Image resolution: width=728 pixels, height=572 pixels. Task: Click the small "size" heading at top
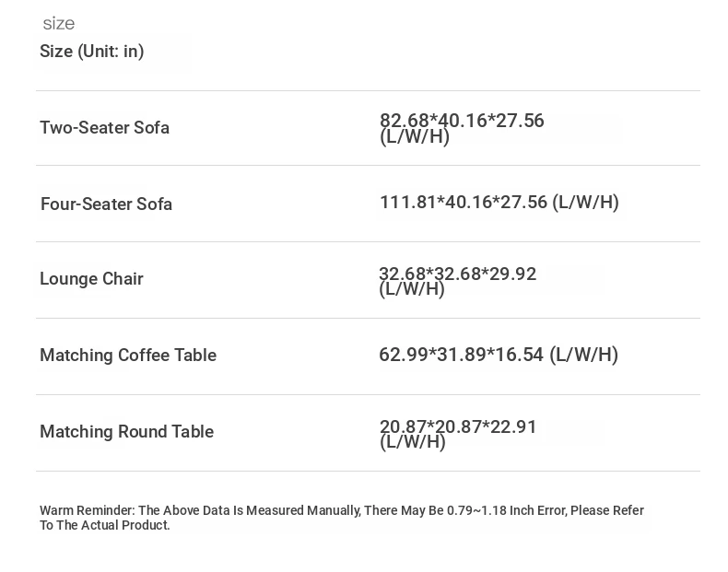point(59,24)
